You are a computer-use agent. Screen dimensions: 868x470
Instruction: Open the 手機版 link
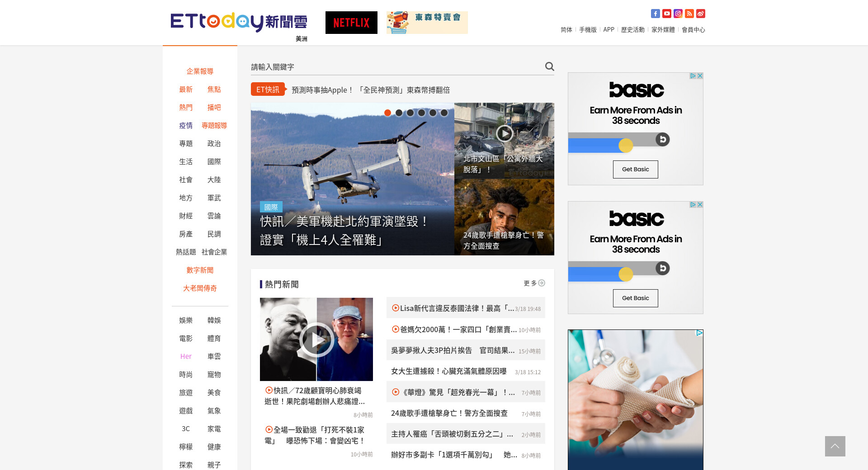pyautogui.click(x=588, y=30)
